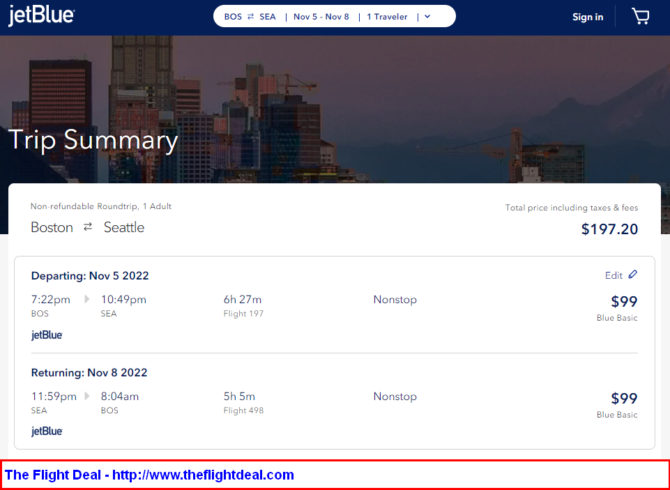Click Flight 498 text

tap(244, 411)
